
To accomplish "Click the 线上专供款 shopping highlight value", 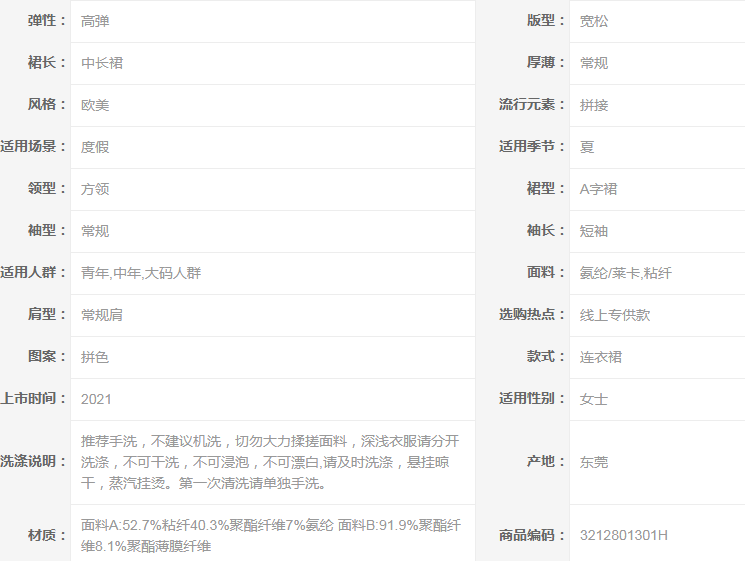I will coord(615,315).
